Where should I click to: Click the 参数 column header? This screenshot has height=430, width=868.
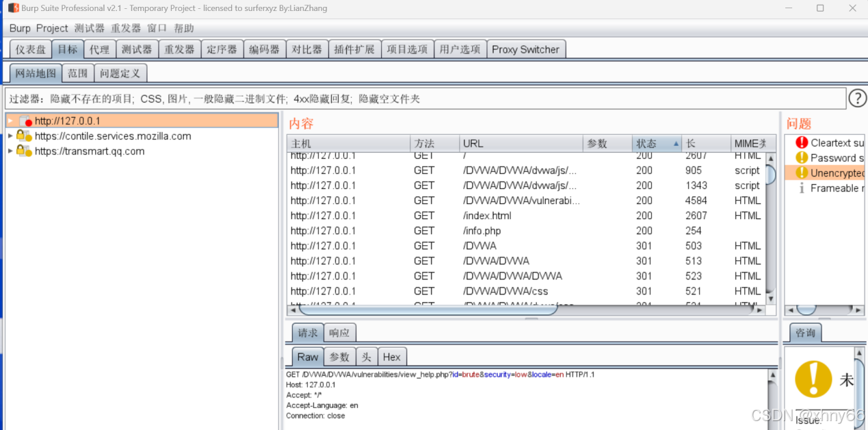tap(607, 143)
